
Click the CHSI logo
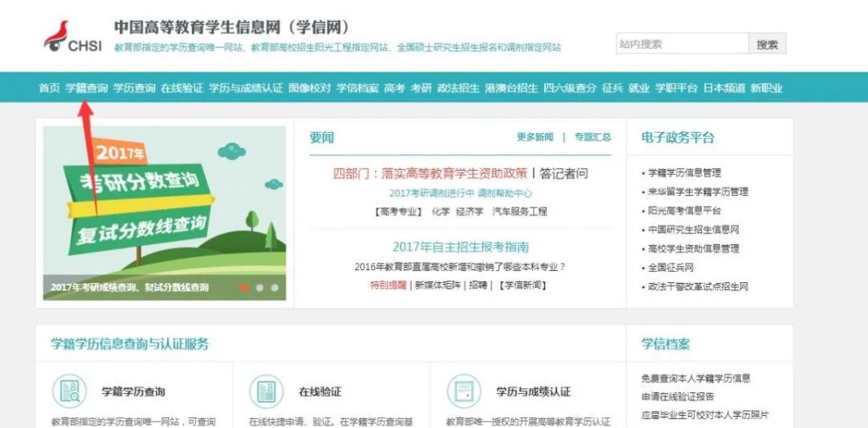[x=73, y=37]
